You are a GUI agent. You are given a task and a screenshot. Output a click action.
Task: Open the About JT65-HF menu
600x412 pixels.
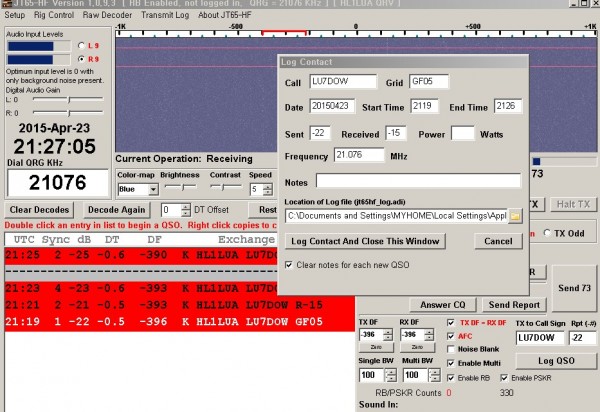tap(225, 15)
